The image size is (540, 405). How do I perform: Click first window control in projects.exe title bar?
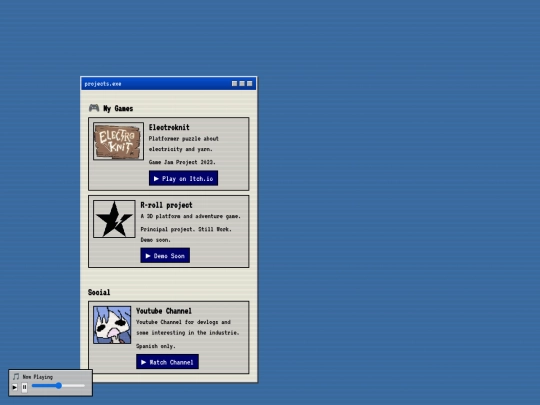point(235,83)
